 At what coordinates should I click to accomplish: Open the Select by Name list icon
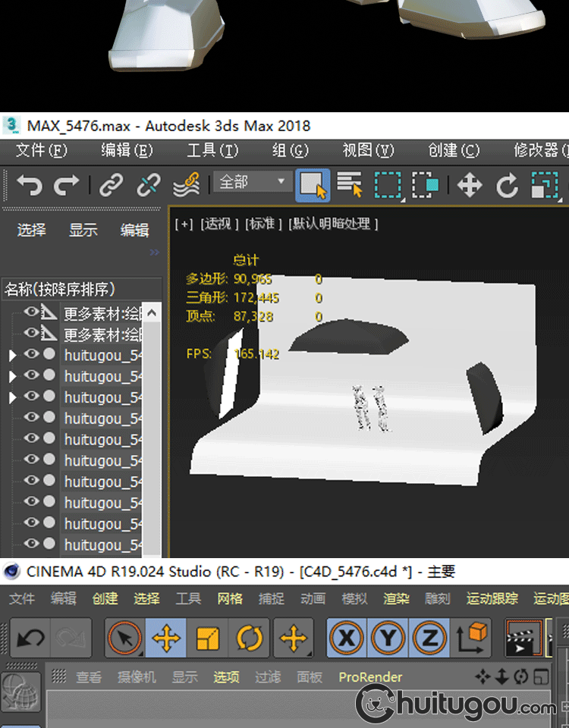[350, 184]
